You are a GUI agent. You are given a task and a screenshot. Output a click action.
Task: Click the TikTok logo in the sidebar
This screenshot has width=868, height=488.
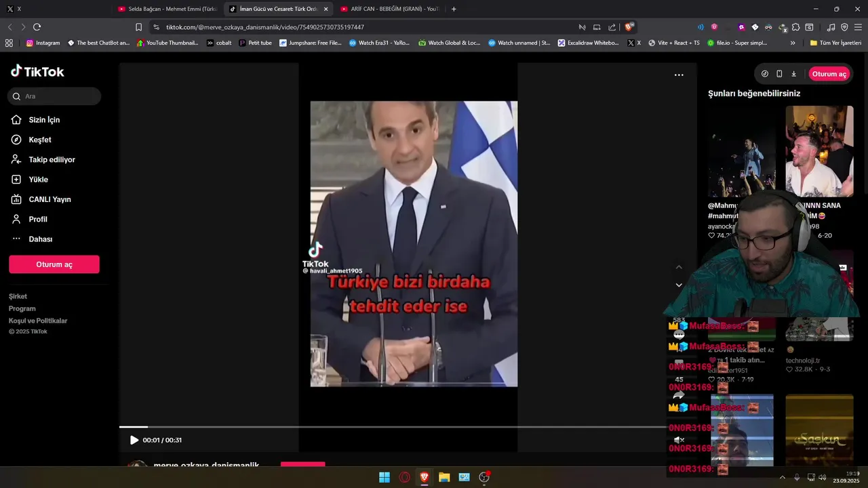coord(37,71)
